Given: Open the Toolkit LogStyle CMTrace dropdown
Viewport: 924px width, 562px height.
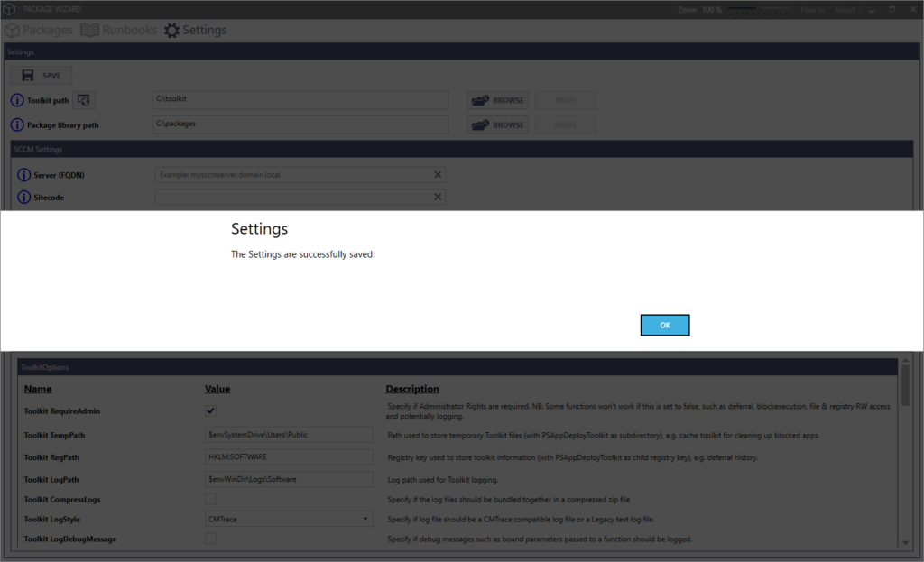Looking at the screenshot, I should coord(289,519).
